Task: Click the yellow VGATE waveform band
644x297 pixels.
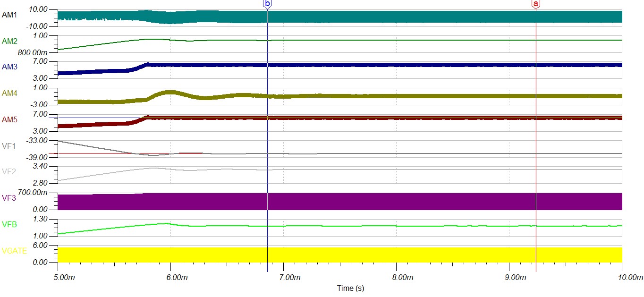Action: (340, 255)
